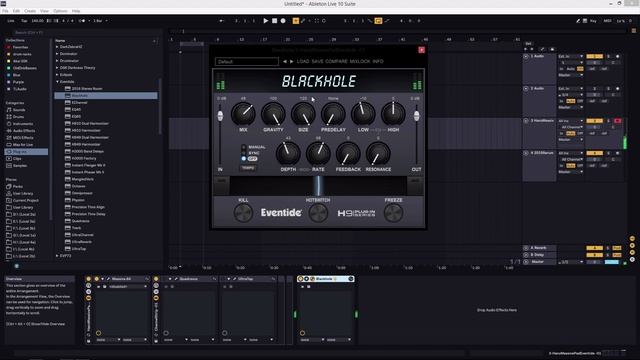This screenshot has width=640, height=360.
Task: Open track 3 All Ins dropdown
Action: [571, 121]
